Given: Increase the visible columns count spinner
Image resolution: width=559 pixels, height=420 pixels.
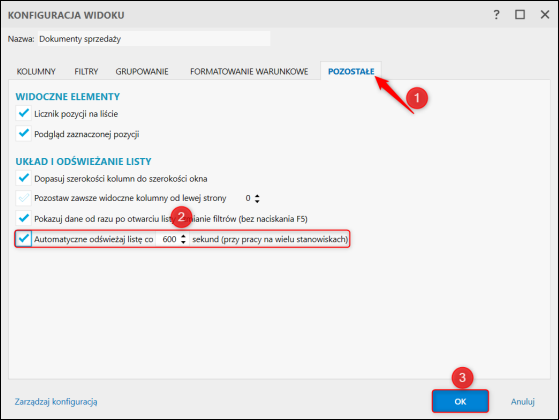Looking at the screenshot, I should 257,196.
